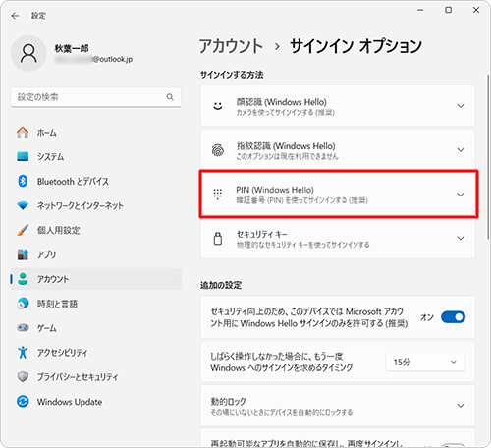Click the back arrow in title bar
The height and width of the screenshot is (448, 491).
tap(15, 16)
